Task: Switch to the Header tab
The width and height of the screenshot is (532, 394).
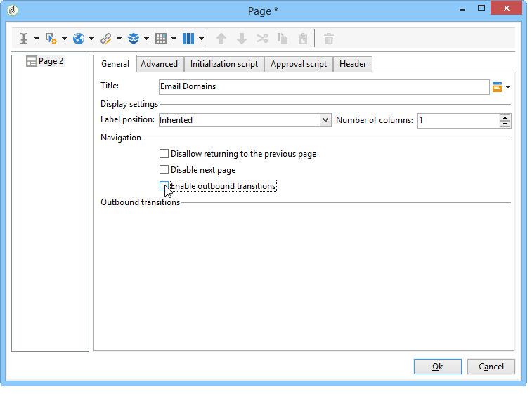Action: [353, 64]
